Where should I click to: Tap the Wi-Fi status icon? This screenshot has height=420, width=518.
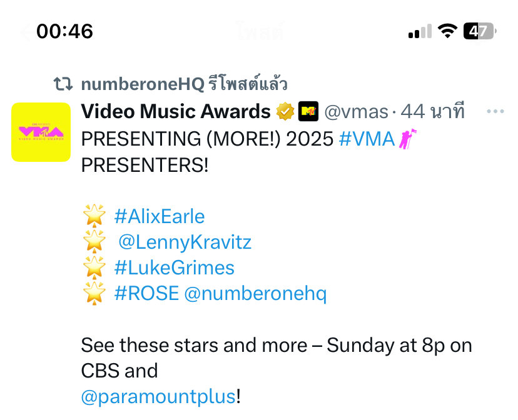(447, 31)
